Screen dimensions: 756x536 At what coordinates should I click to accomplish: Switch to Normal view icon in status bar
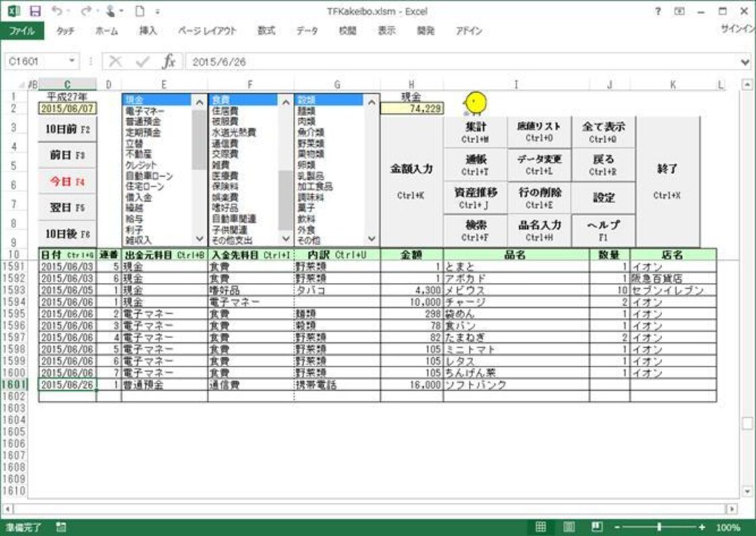pyautogui.click(x=541, y=527)
